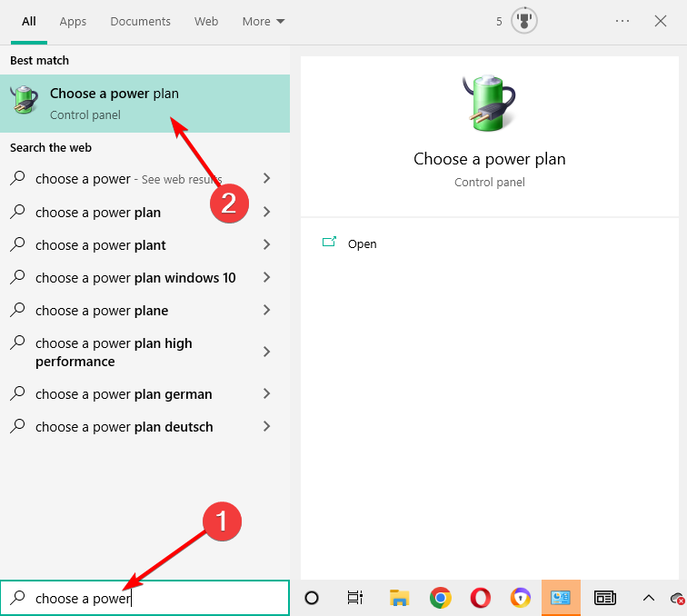The image size is (687, 616).
Task: Click the magnifier icon in search box
Action: pos(18,598)
